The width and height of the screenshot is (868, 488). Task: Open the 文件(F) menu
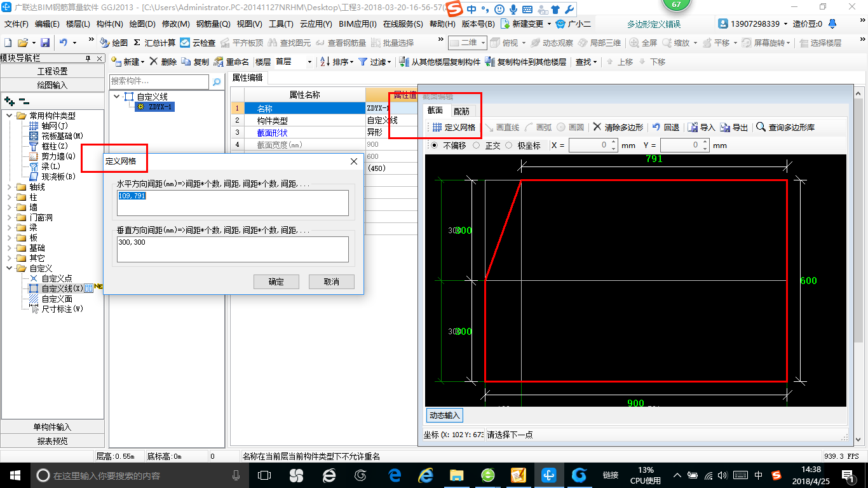[17, 24]
